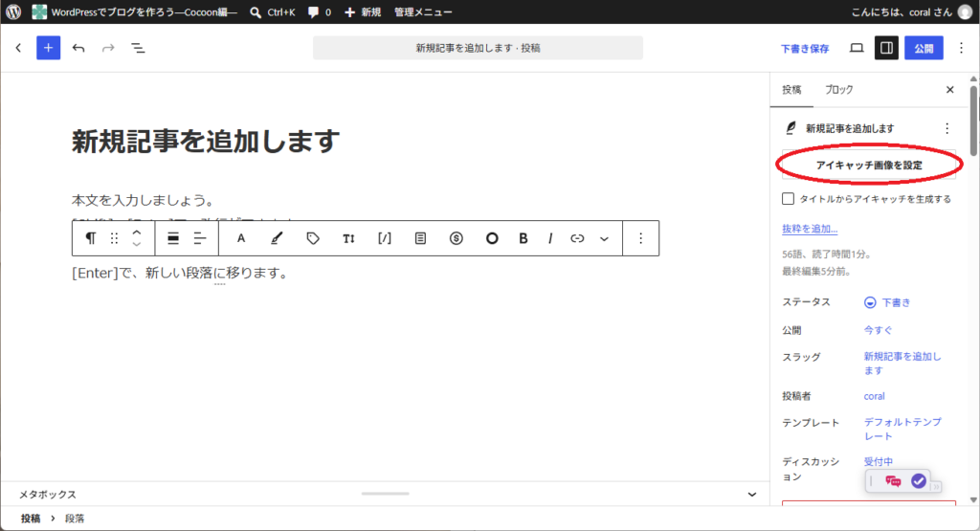Insert a link with the link icon

(577, 238)
